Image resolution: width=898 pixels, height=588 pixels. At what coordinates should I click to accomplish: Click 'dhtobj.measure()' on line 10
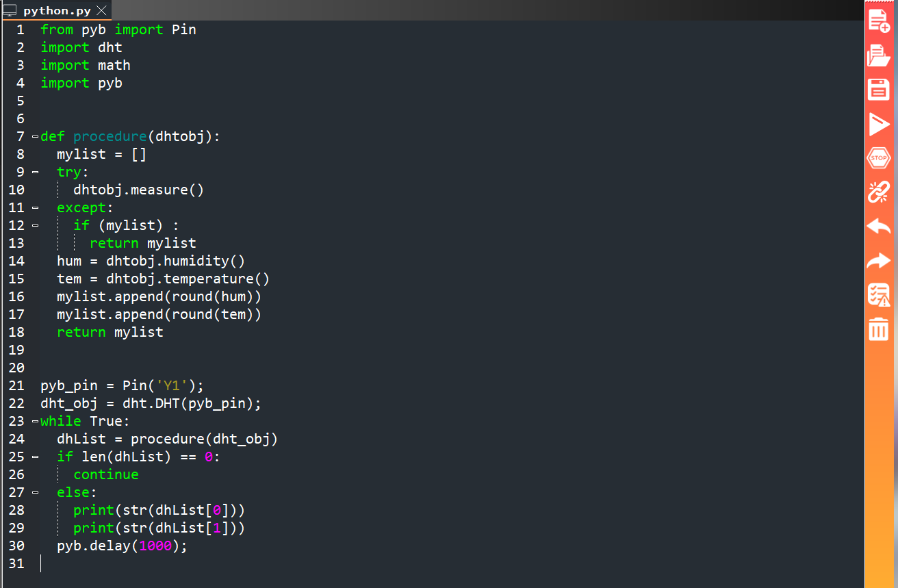coord(139,190)
